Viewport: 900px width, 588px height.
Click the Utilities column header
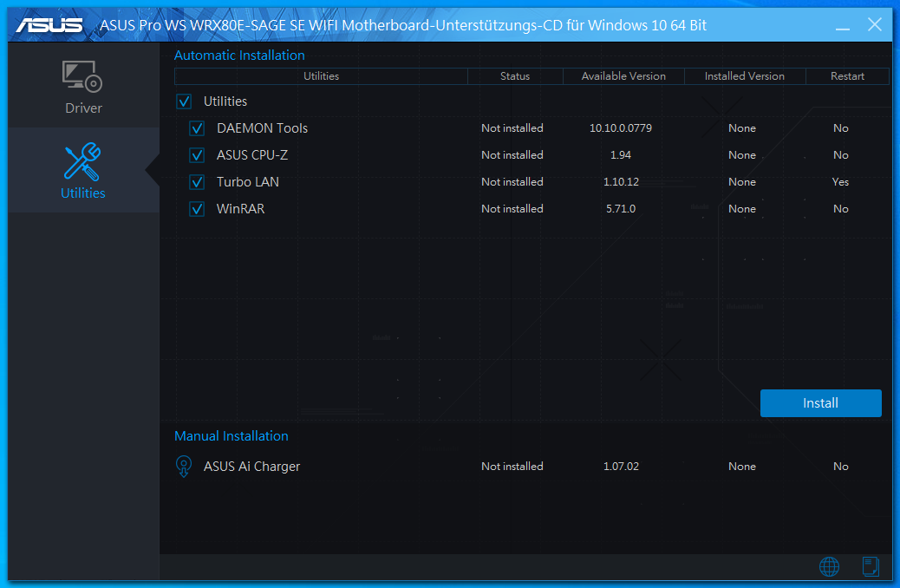321,76
